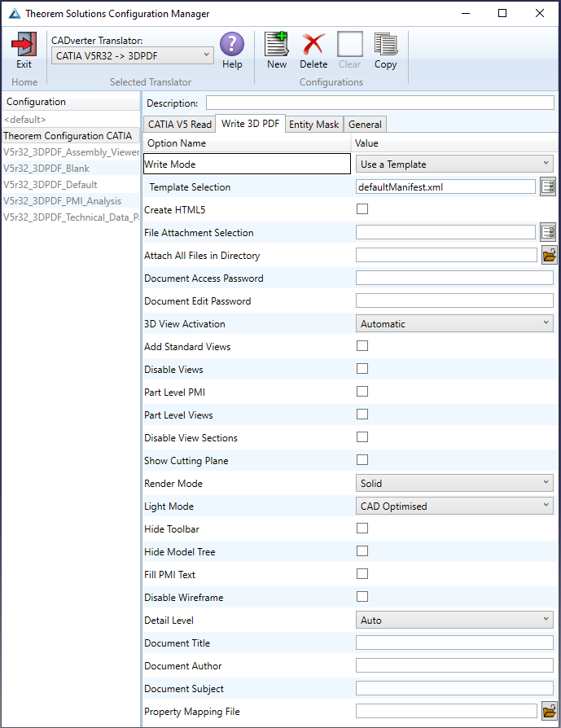561x728 pixels.
Task: Click the Template Selection text field
Action: (x=445, y=186)
